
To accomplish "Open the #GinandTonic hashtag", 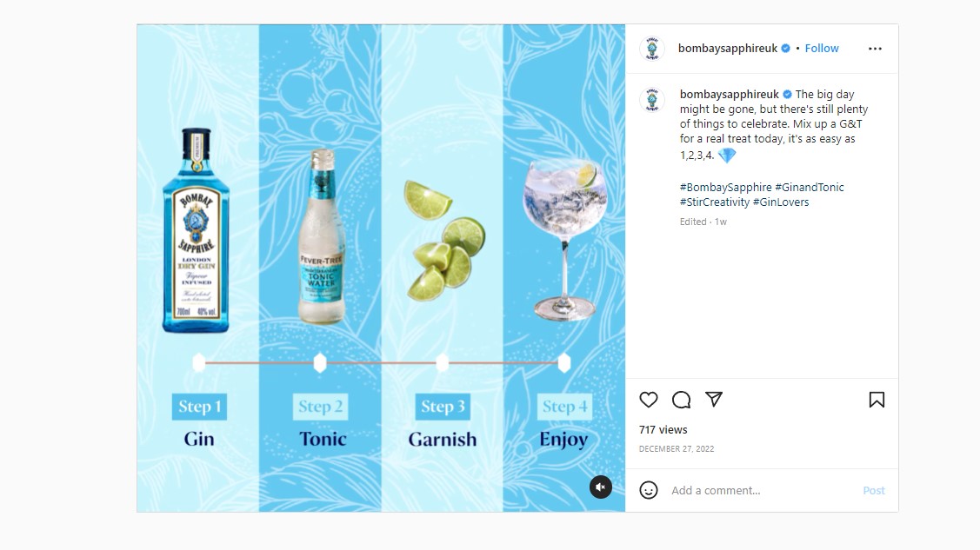I will click(810, 188).
